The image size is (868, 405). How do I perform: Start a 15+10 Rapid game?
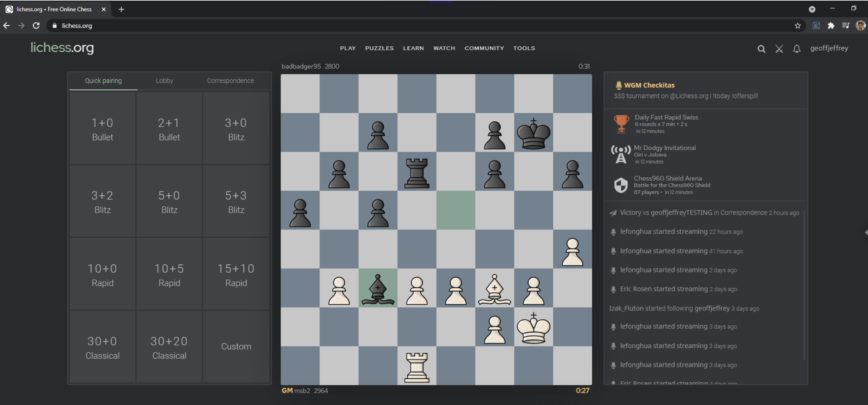point(236,274)
